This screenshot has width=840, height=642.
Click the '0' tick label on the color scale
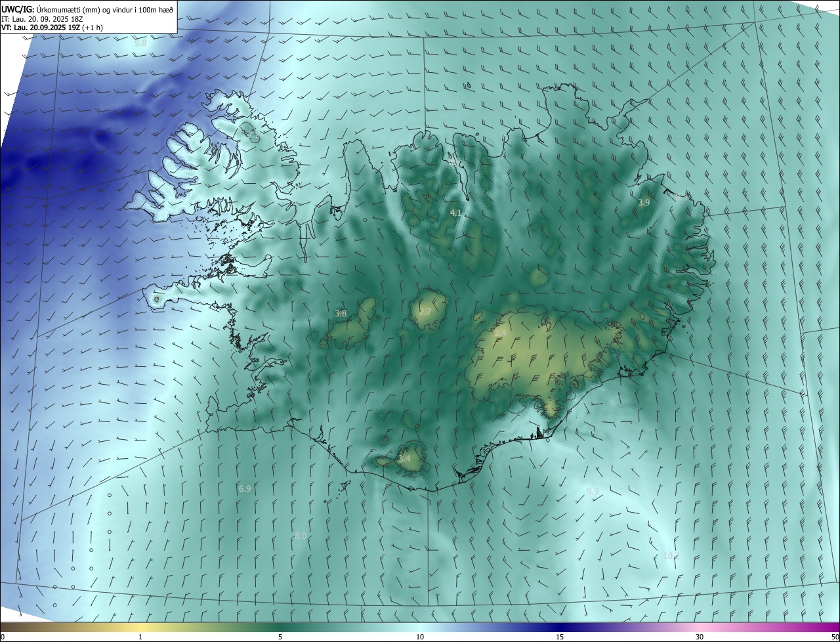[3, 637]
